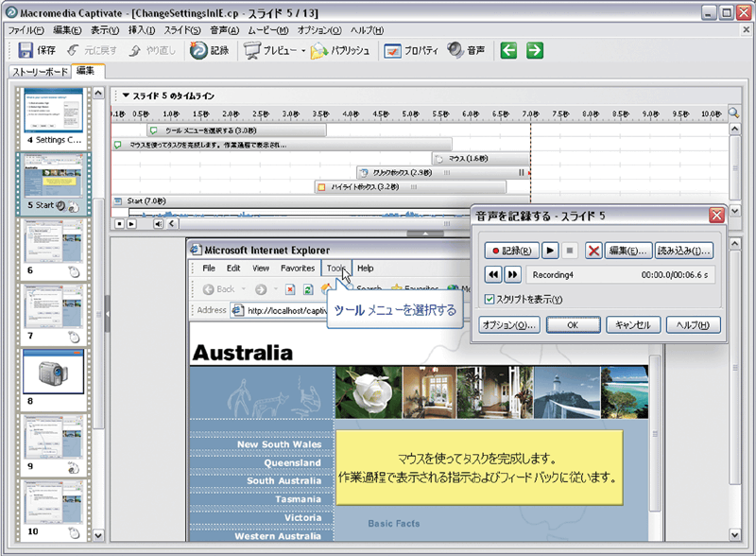Click the fast-forward button in audio dialog
Image resolution: width=756 pixels, height=556 pixels.
click(512, 274)
